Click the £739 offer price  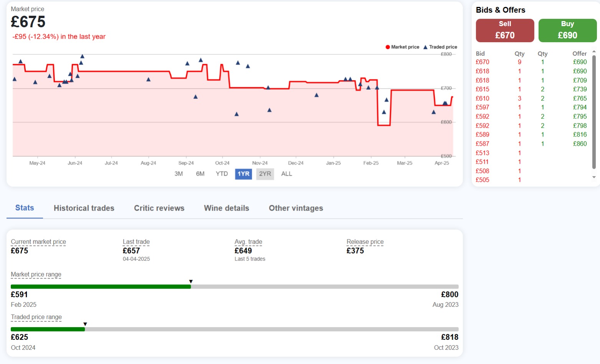580,89
